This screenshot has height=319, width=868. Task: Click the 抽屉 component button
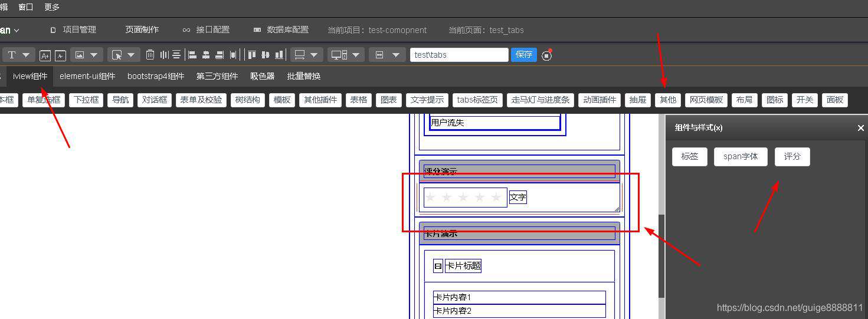click(638, 100)
